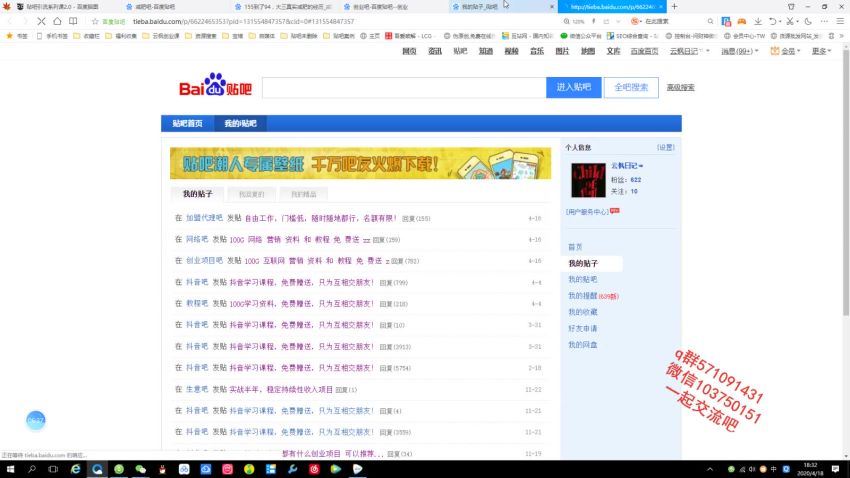Click the scissors screenshot tool icon
850x478 pixels.
[x=790, y=21]
